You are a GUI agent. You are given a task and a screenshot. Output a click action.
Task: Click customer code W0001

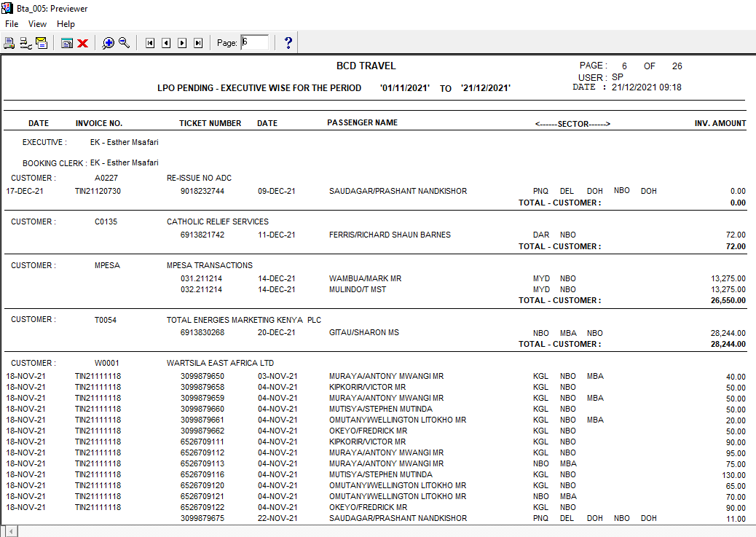coord(106,363)
